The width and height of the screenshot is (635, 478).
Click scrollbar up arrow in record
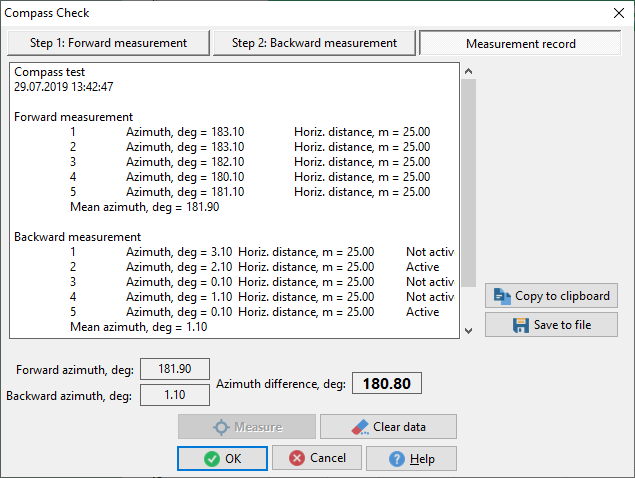pos(469,71)
